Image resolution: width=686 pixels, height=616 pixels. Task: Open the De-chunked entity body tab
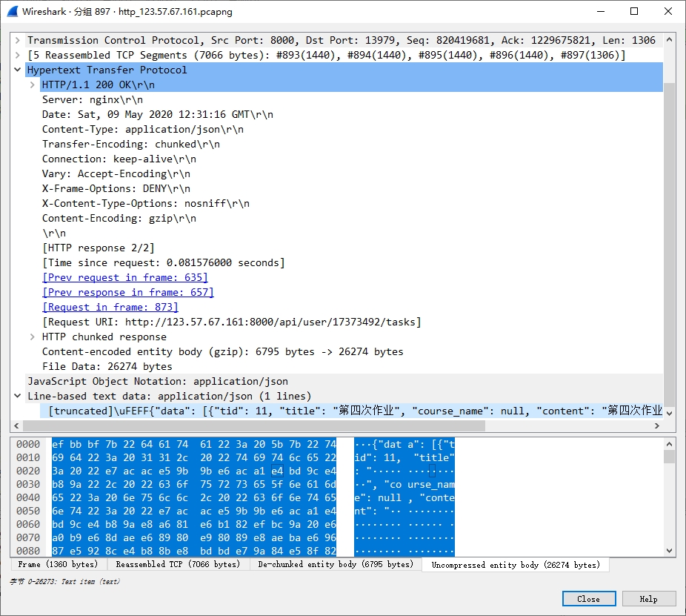335,565
